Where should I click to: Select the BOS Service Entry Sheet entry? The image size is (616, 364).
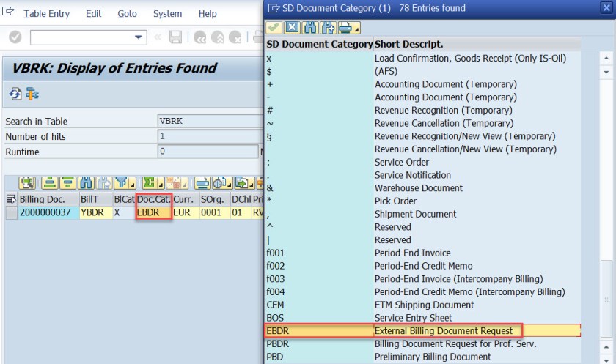tap(422, 318)
